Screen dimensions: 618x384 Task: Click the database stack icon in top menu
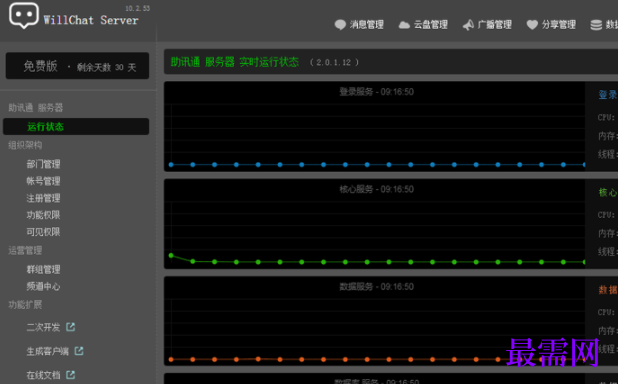tap(596, 25)
